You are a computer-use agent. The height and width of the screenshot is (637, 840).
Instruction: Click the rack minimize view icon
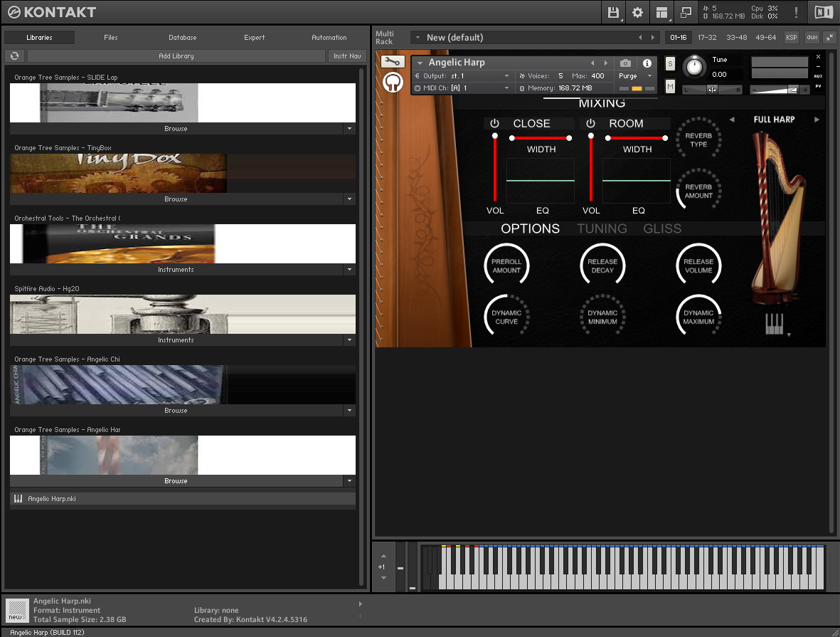[x=829, y=38]
